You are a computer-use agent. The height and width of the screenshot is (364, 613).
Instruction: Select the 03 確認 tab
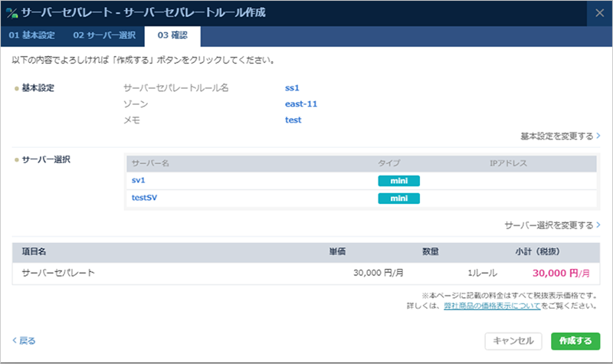pos(173,36)
